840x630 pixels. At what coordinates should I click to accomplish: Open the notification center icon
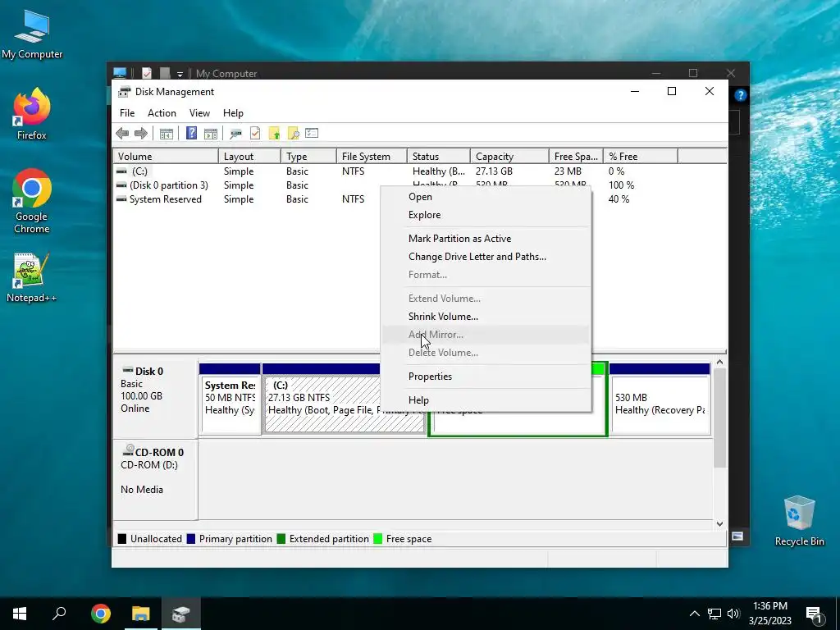tap(815, 614)
